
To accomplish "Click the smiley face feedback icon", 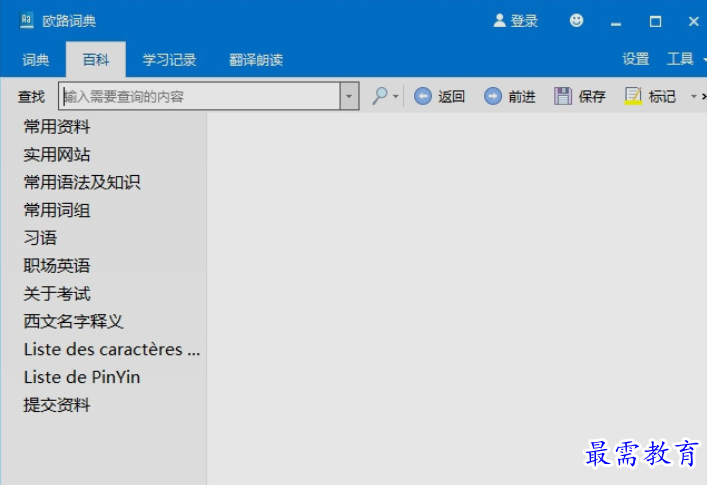I will 576,20.
